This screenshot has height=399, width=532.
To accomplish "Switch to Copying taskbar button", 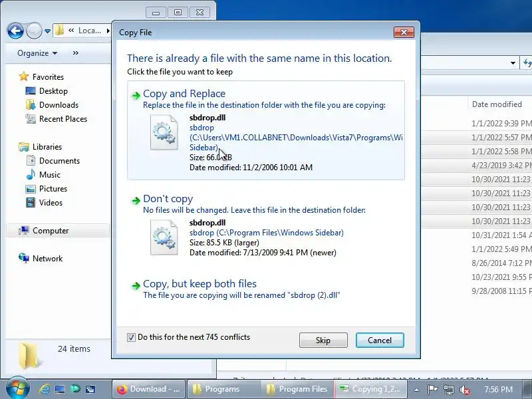I will [x=370, y=389].
